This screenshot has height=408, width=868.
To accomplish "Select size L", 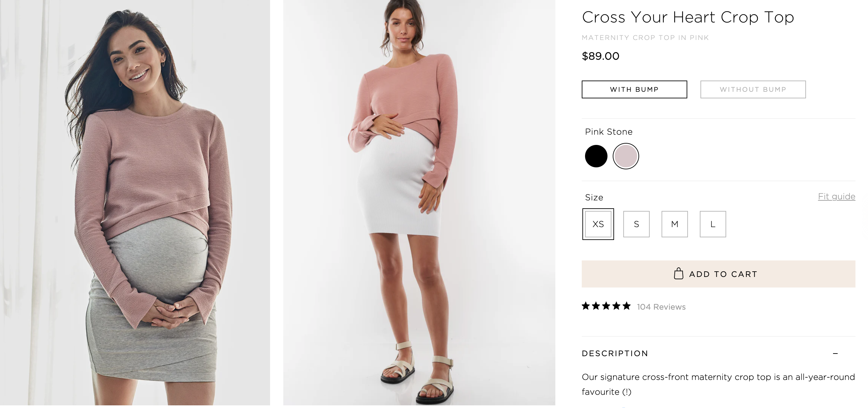I will pyautogui.click(x=713, y=224).
